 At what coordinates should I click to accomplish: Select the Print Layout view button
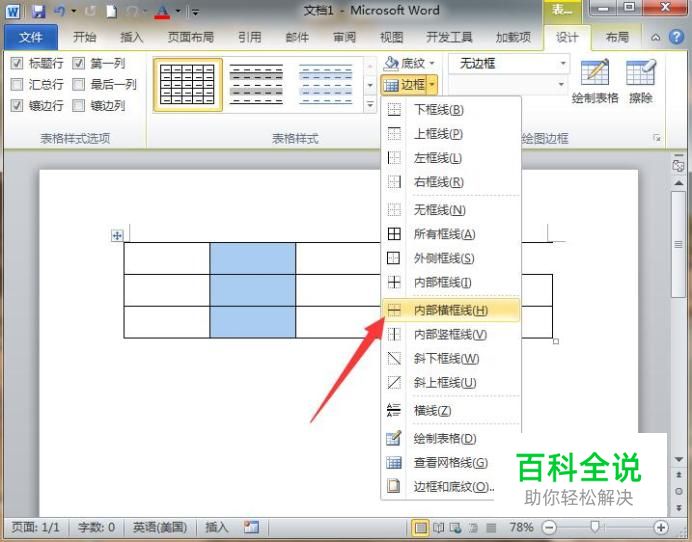click(x=420, y=527)
